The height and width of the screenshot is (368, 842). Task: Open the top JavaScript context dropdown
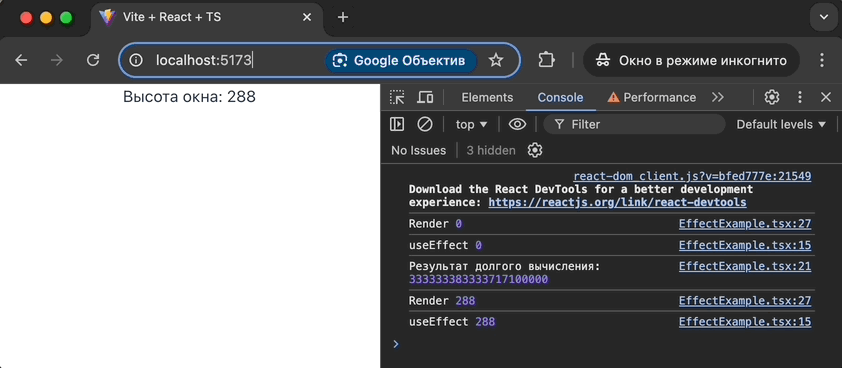(471, 125)
